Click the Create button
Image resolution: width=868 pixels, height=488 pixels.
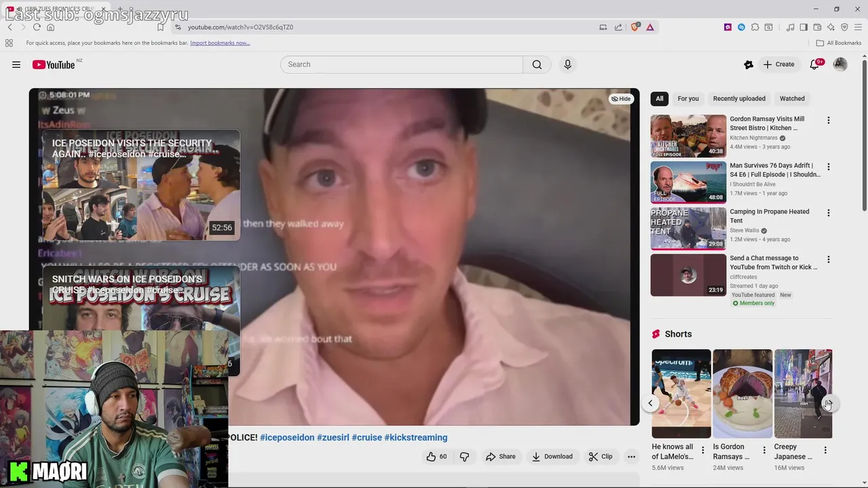coord(778,64)
